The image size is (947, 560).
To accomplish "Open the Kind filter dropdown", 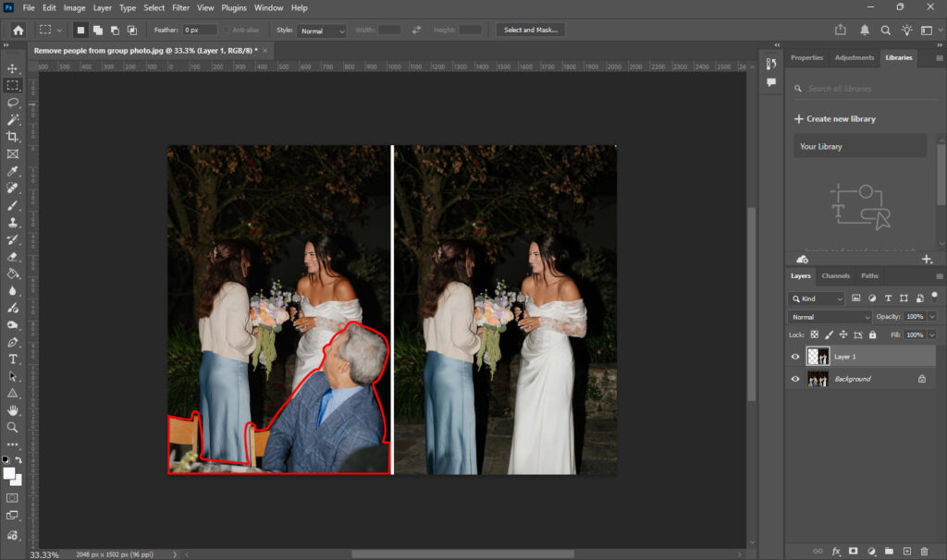I will (x=816, y=298).
